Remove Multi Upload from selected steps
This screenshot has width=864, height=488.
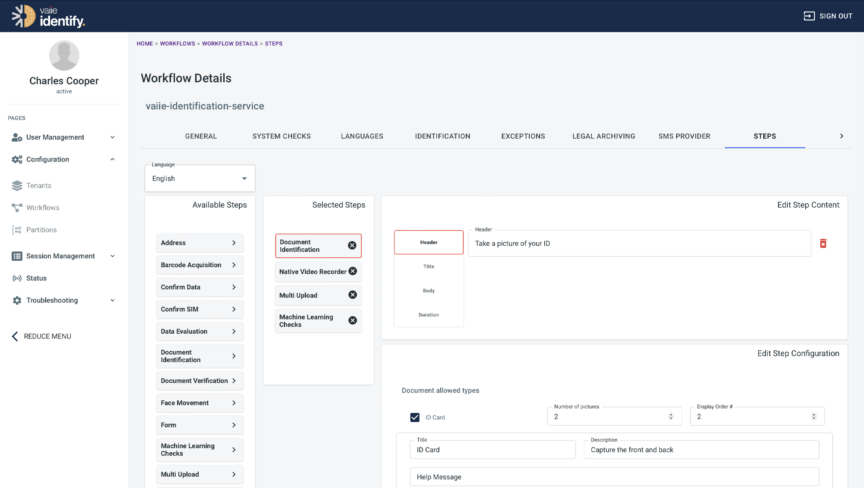(x=352, y=295)
